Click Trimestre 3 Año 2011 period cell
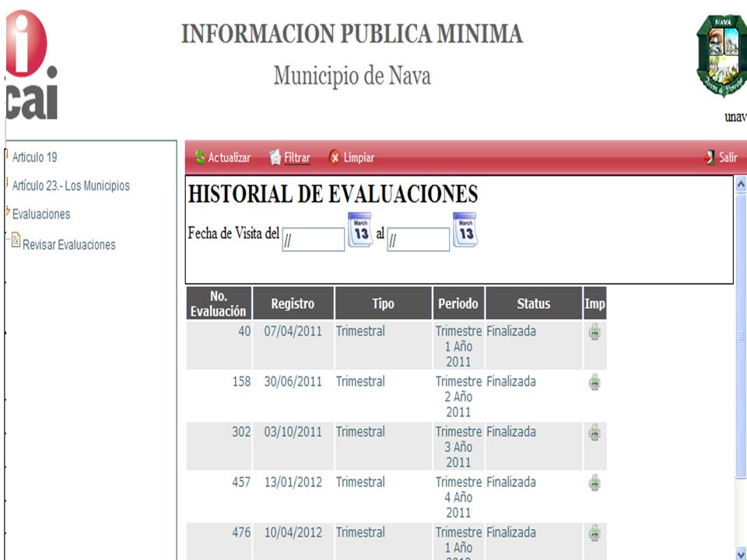747x560 pixels. [458, 446]
